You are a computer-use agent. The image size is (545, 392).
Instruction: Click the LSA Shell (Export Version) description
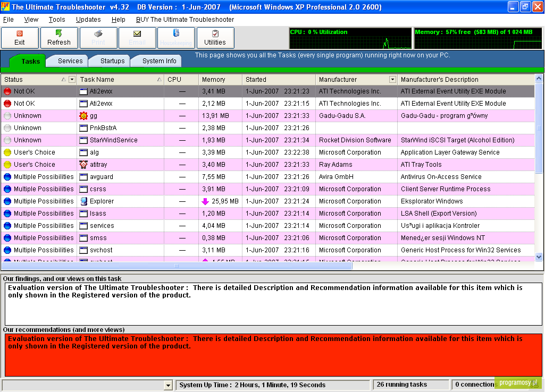tap(439, 214)
